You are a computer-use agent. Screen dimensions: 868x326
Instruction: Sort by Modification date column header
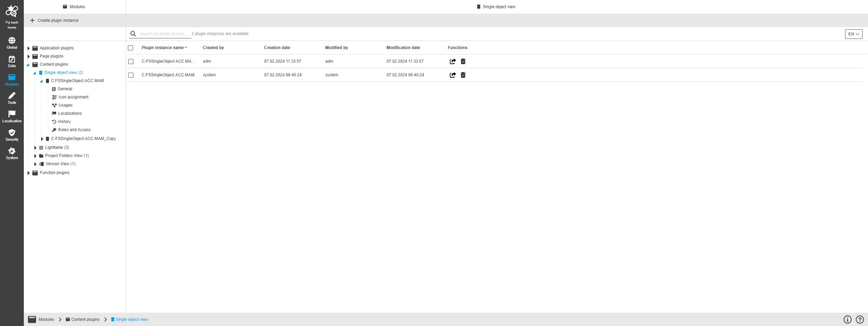[x=403, y=48]
